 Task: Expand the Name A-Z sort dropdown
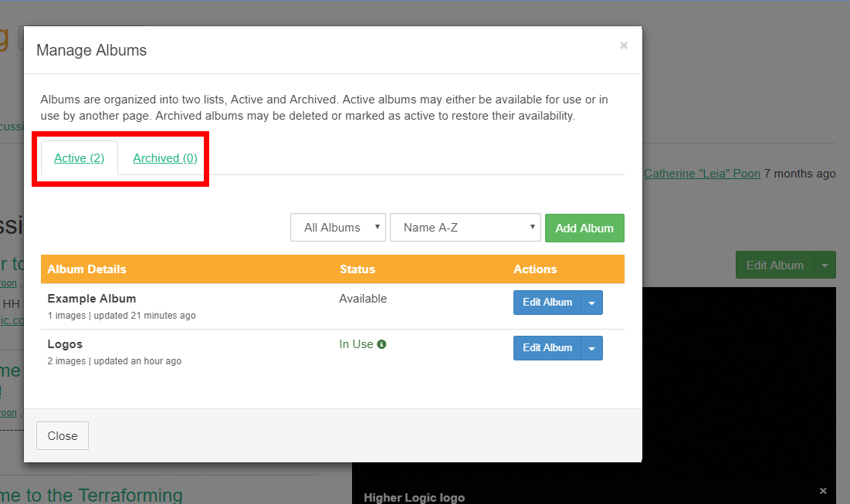(x=465, y=228)
